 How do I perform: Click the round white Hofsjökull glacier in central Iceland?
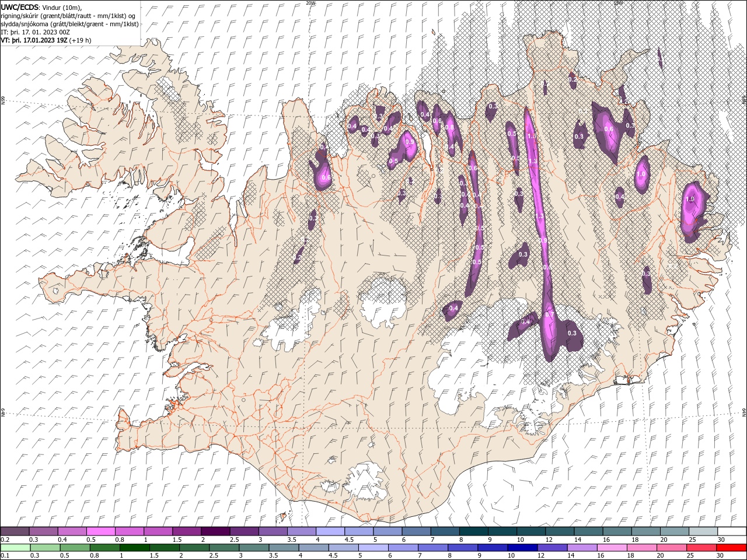pos(382,300)
